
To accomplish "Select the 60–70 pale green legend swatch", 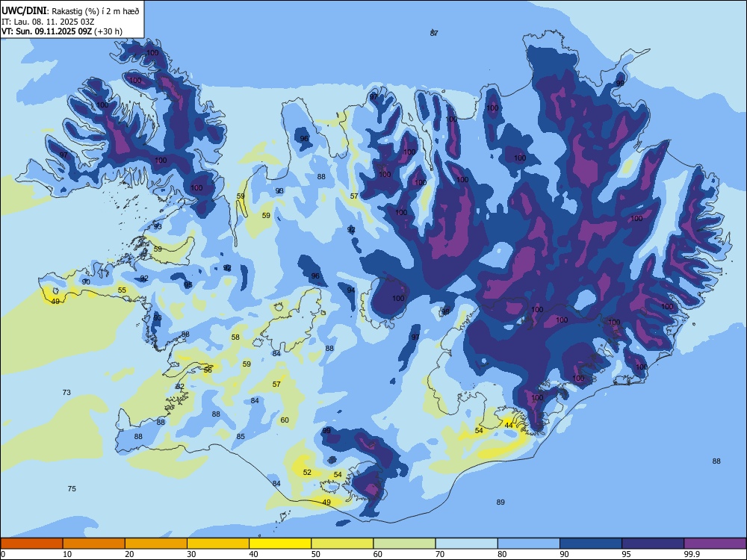I will [x=404, y=544].
